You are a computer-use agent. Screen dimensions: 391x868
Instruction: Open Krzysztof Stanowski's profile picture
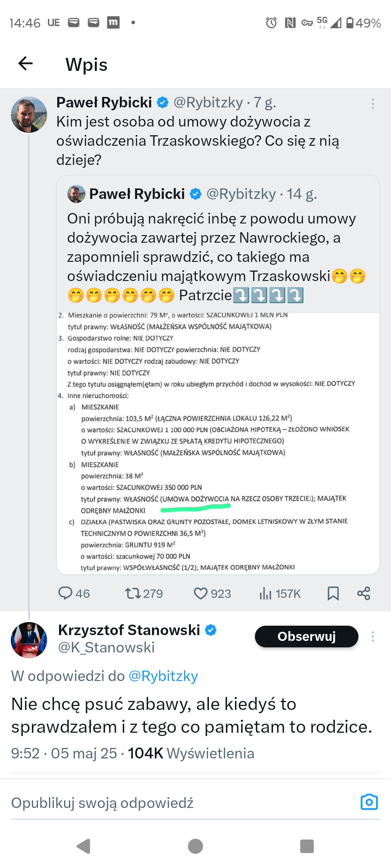pyautogui.click(x=29, y=640)
